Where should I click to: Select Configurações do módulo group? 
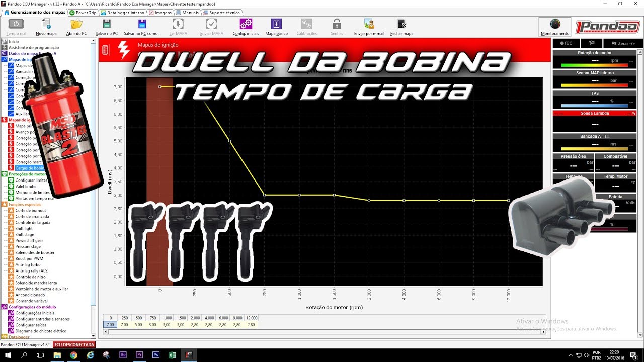click(x=32, y=307)
